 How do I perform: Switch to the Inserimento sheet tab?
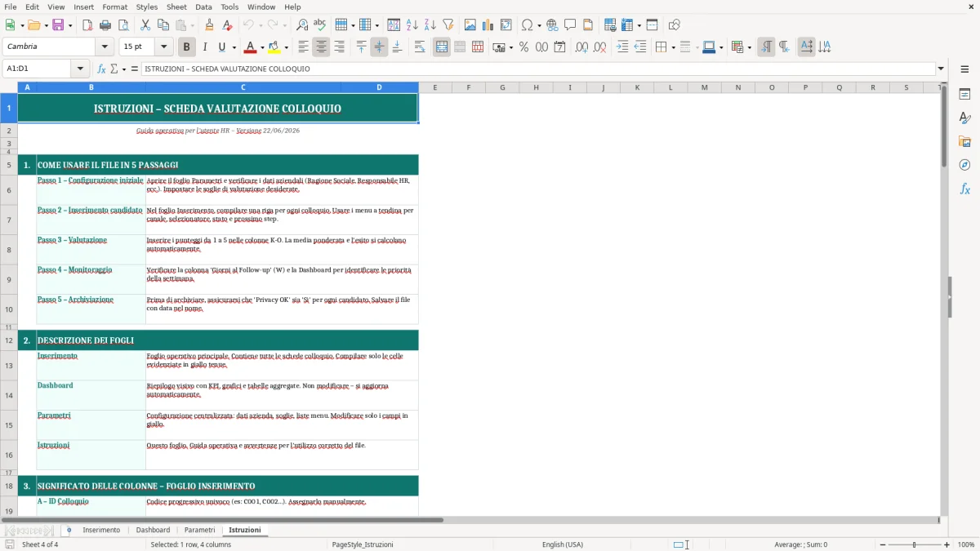(x=101, y=530)
